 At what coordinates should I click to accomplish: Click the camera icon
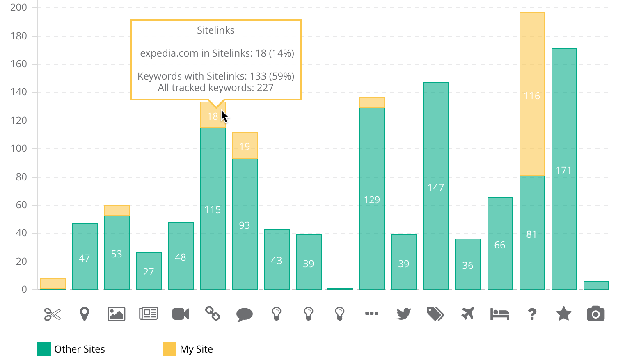point(595,314)
